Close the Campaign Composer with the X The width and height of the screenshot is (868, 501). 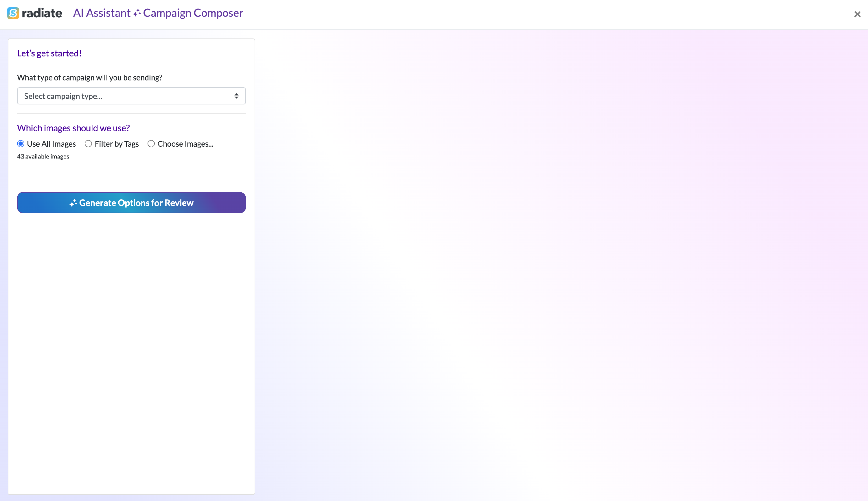point(857,14)
